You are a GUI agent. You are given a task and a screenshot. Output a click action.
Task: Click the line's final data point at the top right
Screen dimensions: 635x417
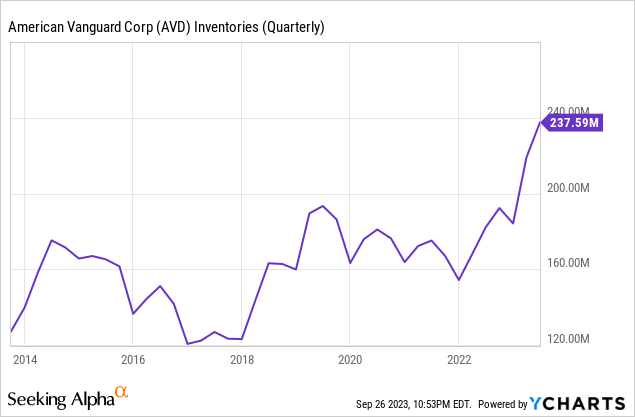tap(540, 123)
